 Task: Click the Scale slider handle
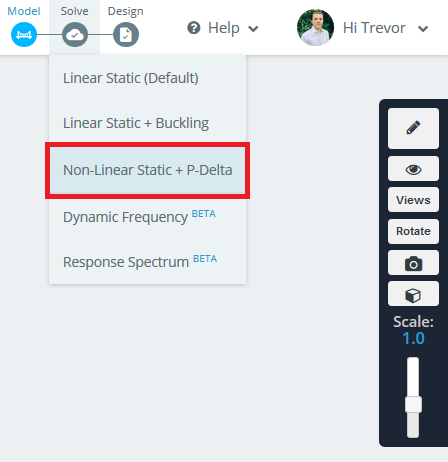tap(413, 405)
